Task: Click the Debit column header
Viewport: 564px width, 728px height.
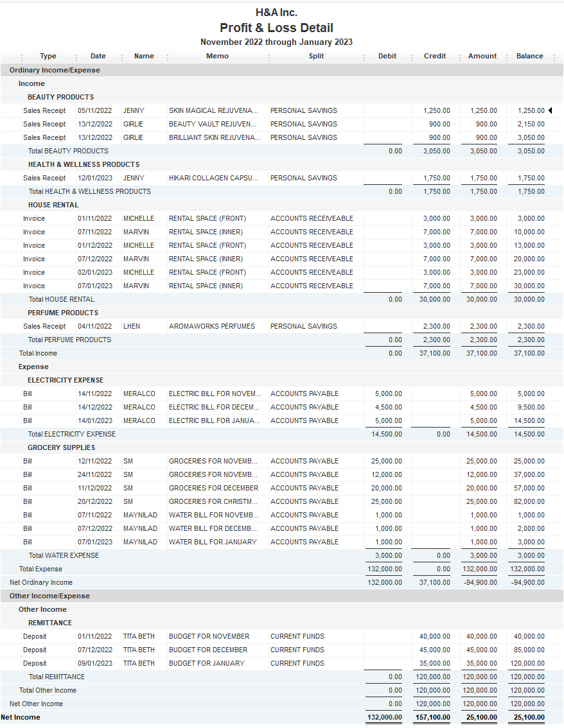Action: click(387, 56)
